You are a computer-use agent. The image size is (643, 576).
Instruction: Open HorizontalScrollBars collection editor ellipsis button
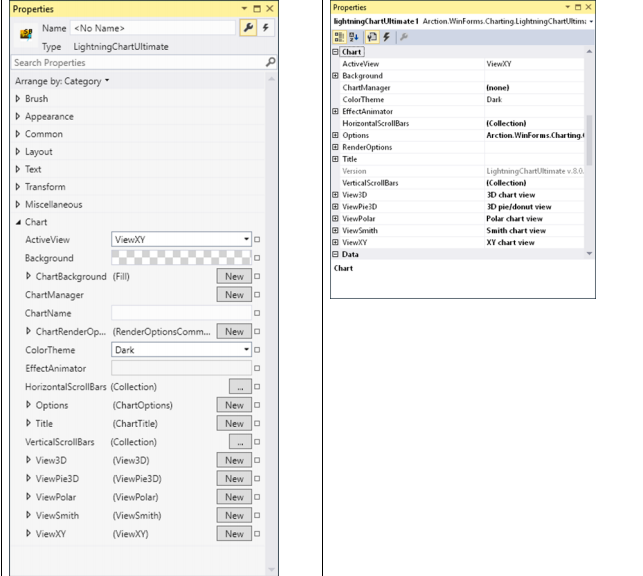click(240, 387)
